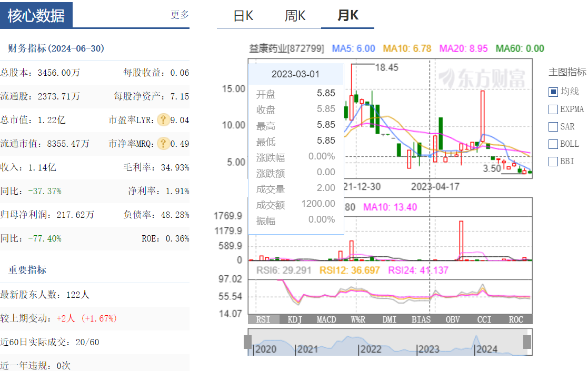Click the RSI6: 29.291 reading

pos(284,270)
